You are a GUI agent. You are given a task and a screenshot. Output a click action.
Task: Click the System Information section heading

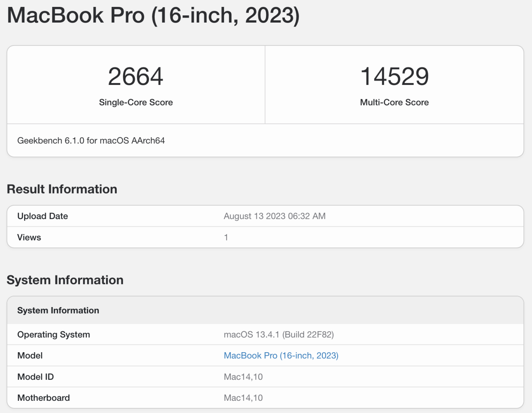(x=65, y=280)
